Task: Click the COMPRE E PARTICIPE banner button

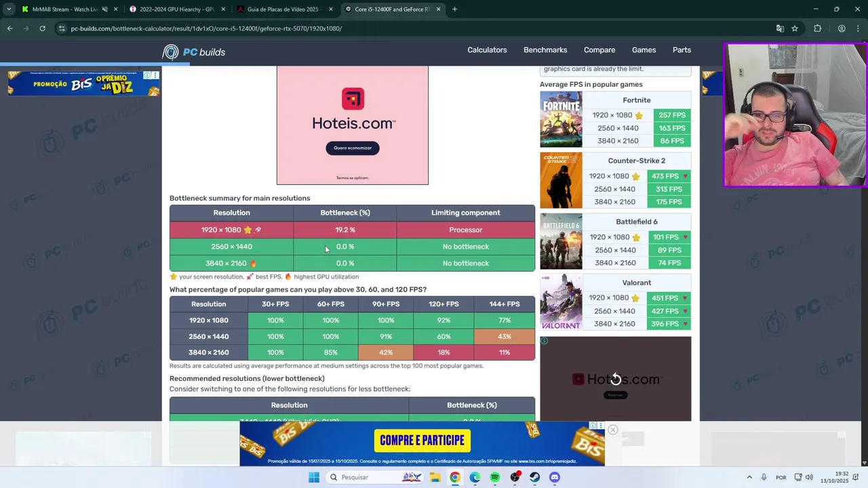Action: click(x=422, y=441)
